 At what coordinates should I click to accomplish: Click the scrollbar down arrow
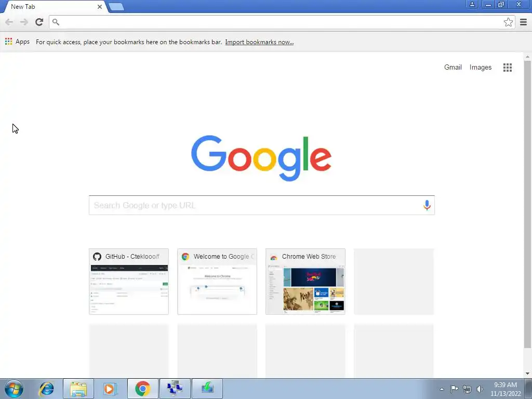pos(527,374)
